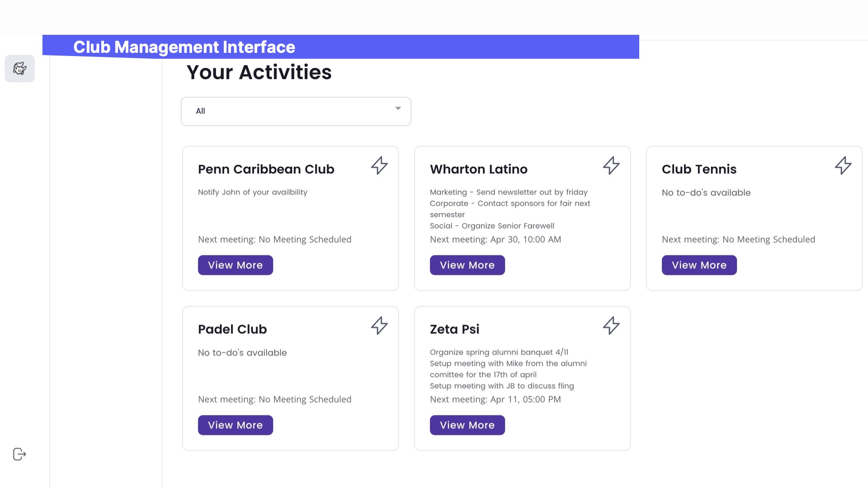The width and height of the screenshot is (868, 488).
Task: View more for Padel Club
Action: pyautogui.click(x=235, y=425)
